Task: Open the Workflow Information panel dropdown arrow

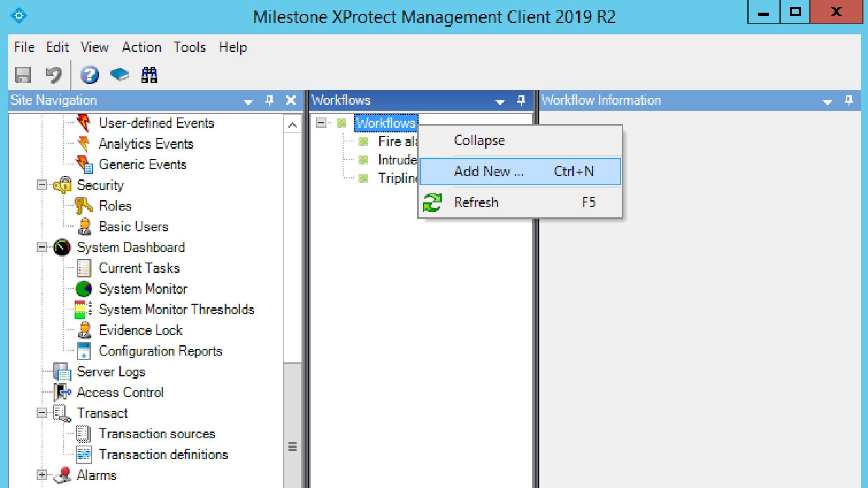Action: click(x=827, y=102)
